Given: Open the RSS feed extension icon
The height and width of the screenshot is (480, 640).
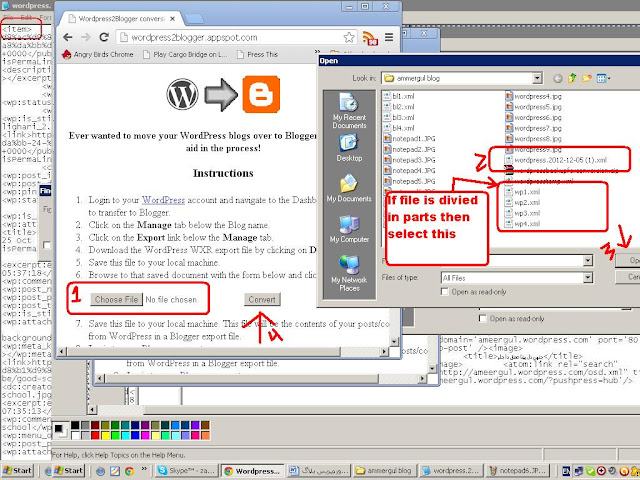Looking at the screenshot, I should pos(370,38).
